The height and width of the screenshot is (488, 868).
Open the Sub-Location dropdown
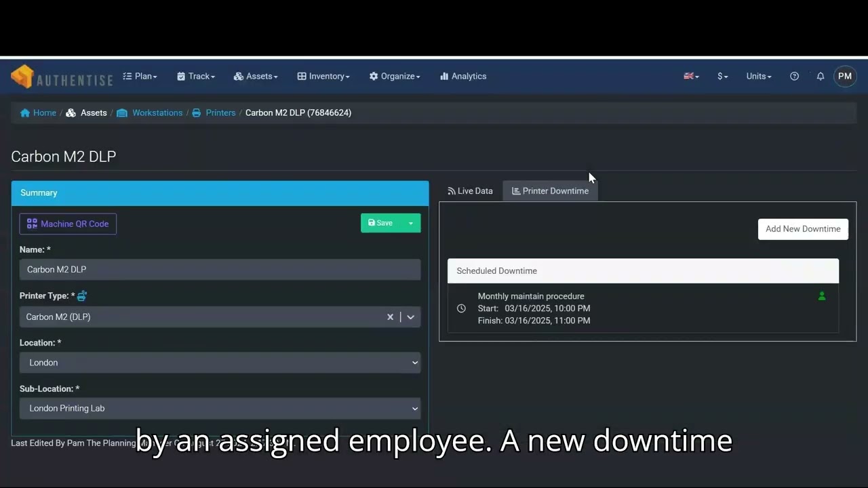tap(220, 409)
